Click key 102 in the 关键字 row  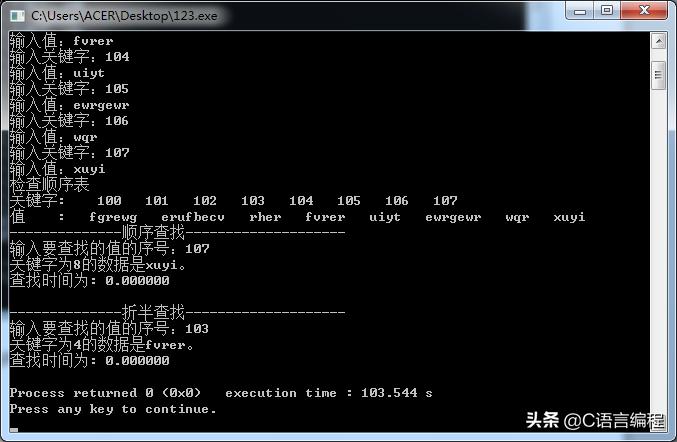(x=205, y=201)
